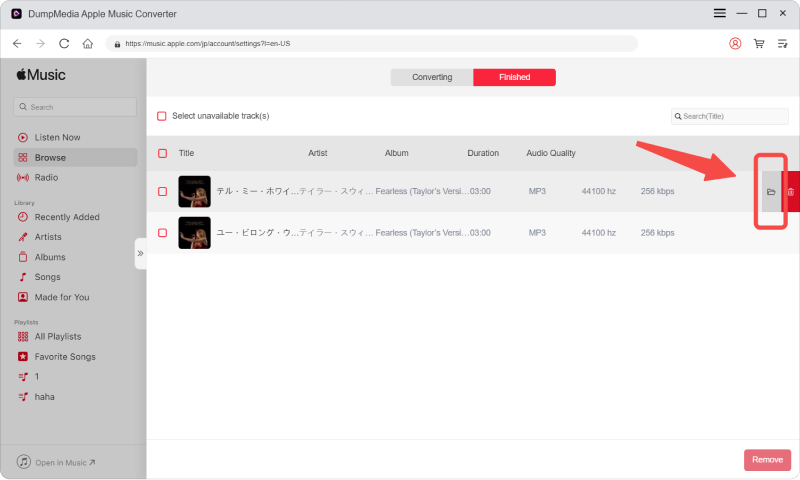Click the browser back arrow
The width and height of the screenshot is (800, 480).
click(x=17, y=44)
